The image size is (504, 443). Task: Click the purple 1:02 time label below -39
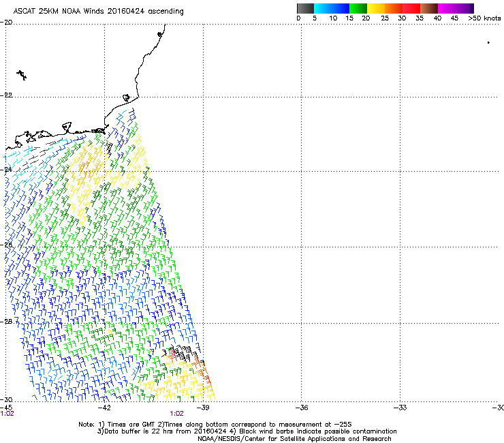pyautogui.click(x=177, y=414)
